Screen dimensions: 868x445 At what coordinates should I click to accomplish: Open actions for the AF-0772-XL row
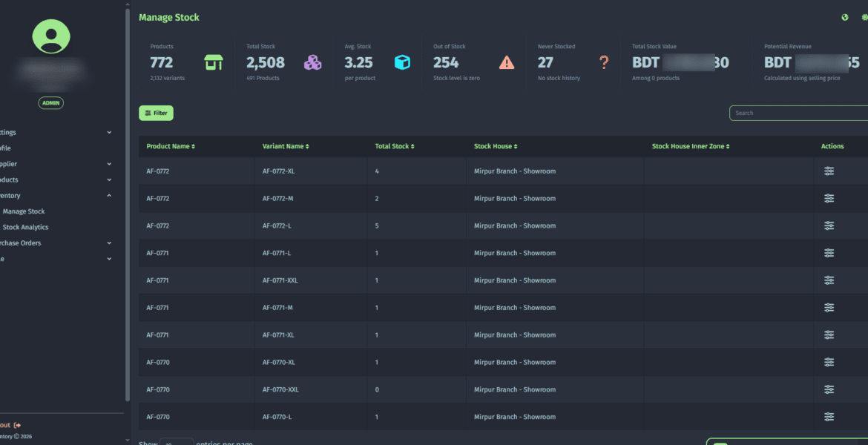point(829,171)
